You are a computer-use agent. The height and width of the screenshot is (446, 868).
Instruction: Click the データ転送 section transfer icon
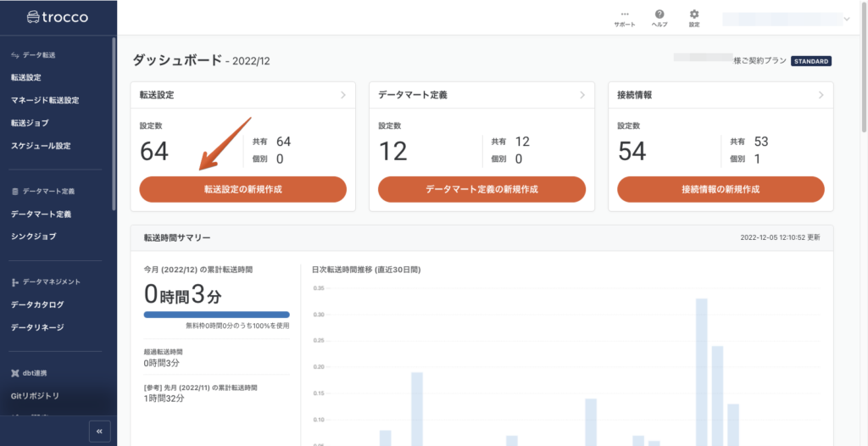pyautogui.click(x=14, y=55)
